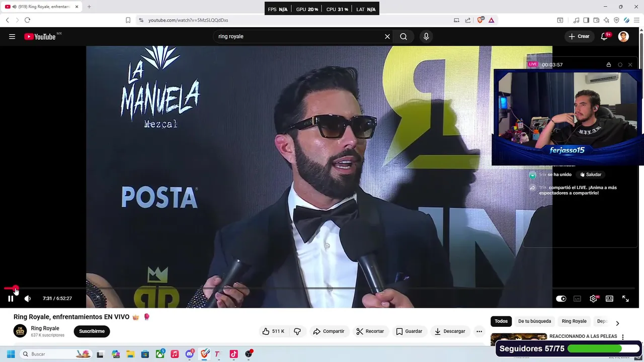The width and height of the screenshot is (644, 362).
Task: Click Compartir to share video
Action: coord(329,331)
